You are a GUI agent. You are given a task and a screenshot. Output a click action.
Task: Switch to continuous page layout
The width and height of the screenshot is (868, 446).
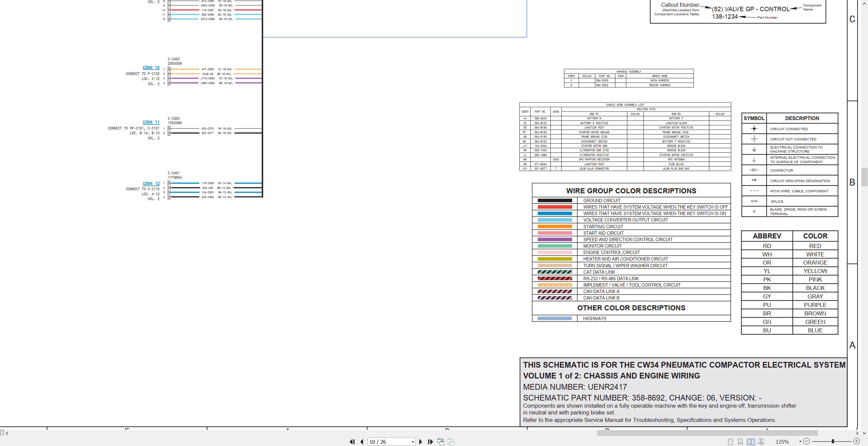(x=740, y=442)
